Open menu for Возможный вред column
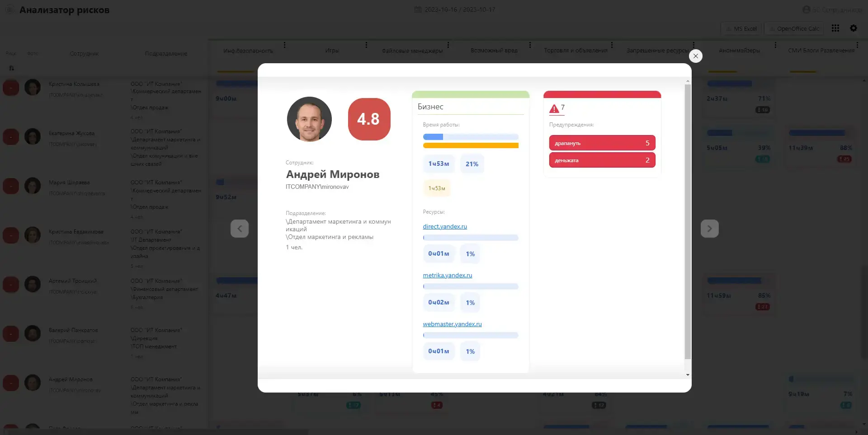 point(530,45)
